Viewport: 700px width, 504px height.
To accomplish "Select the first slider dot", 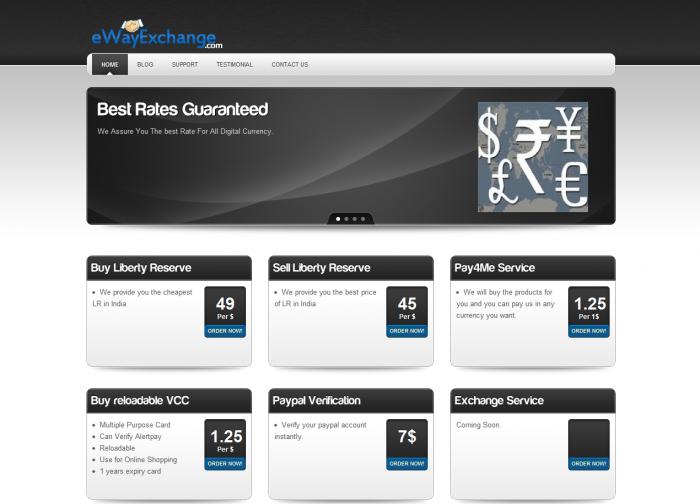I will (338, 219).
